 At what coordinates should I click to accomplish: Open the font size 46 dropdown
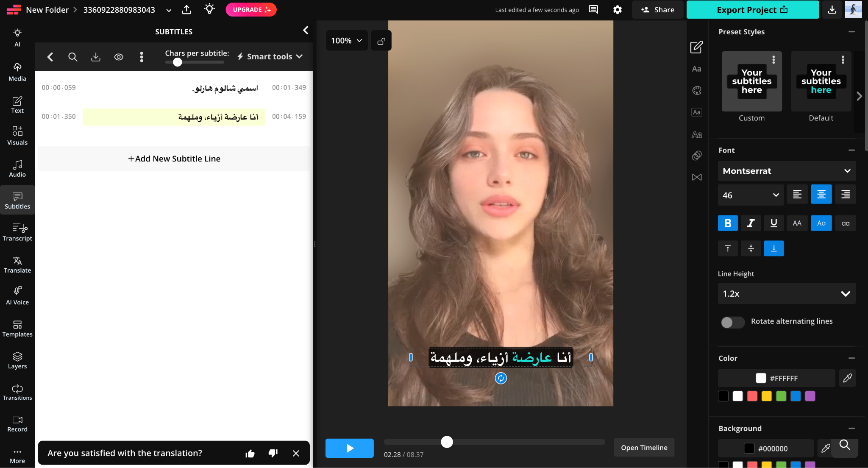[751, 195]
